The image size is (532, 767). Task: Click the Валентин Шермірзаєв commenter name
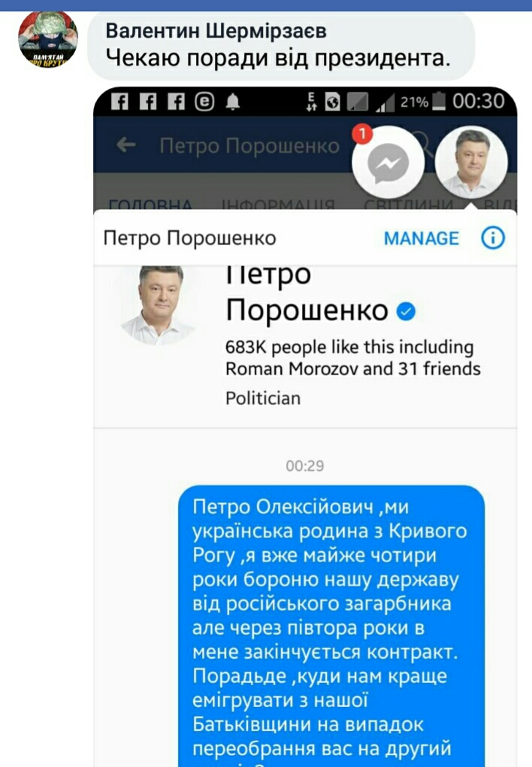(216, 31)
